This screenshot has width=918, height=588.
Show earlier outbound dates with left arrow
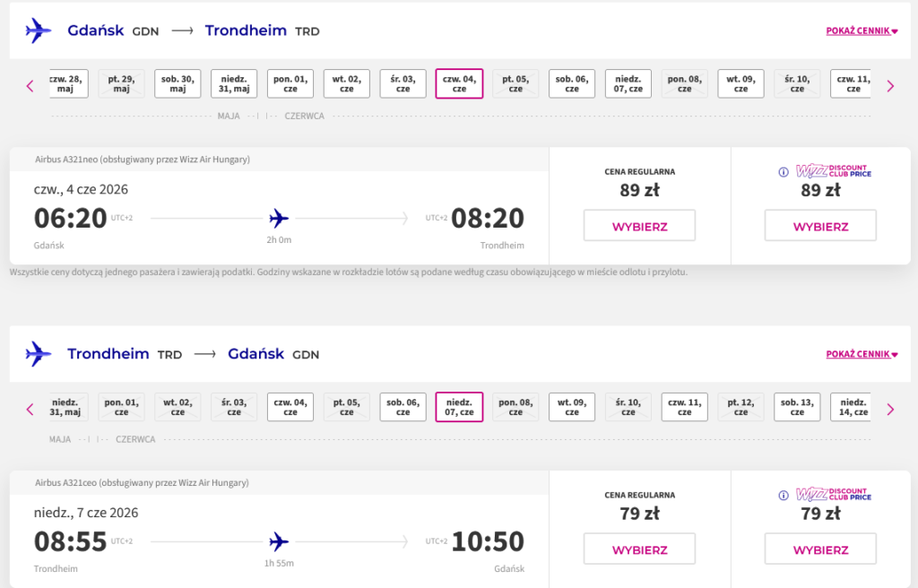[30, 86]
